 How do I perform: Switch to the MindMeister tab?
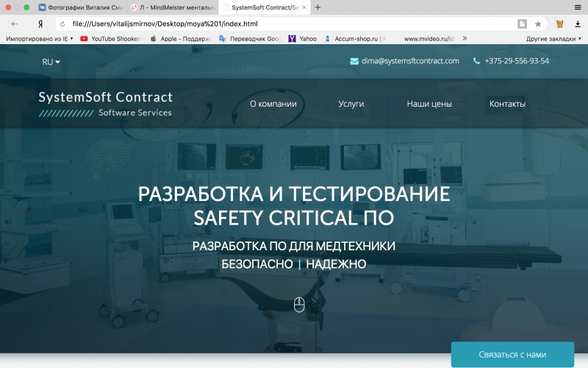pos(173,7)
